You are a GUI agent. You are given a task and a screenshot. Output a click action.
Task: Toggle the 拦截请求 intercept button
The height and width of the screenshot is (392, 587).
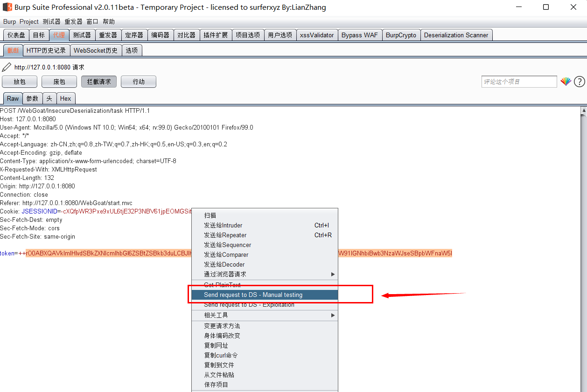click(99, 82)
